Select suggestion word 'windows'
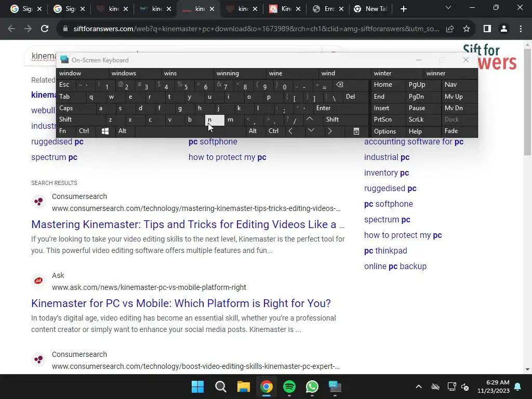Screen dimensions: 532x399 (136, 73)
